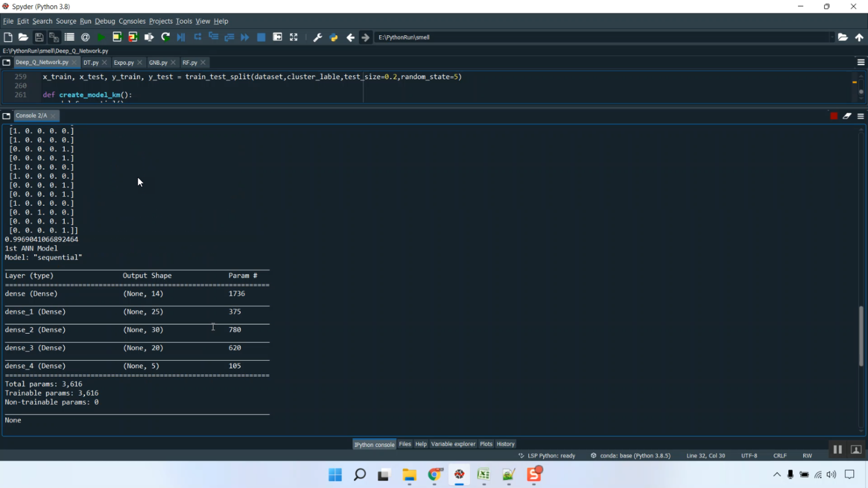Open Chrome from the Windows taskbar
The height and width of the screenshot is (488, 868).
435,475
